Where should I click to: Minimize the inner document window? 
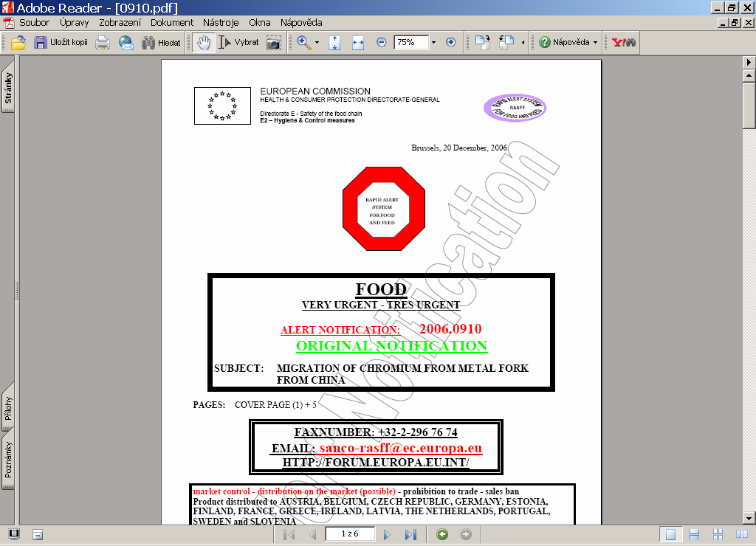723,23
